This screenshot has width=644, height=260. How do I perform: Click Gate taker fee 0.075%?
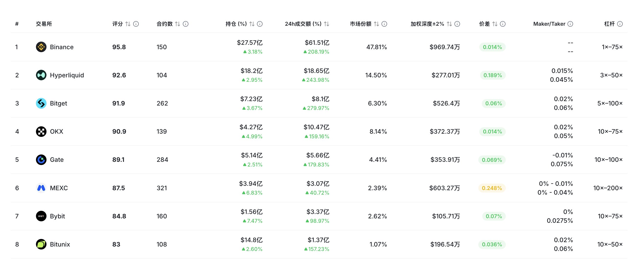pyautogui.click(x=562, y=164)
